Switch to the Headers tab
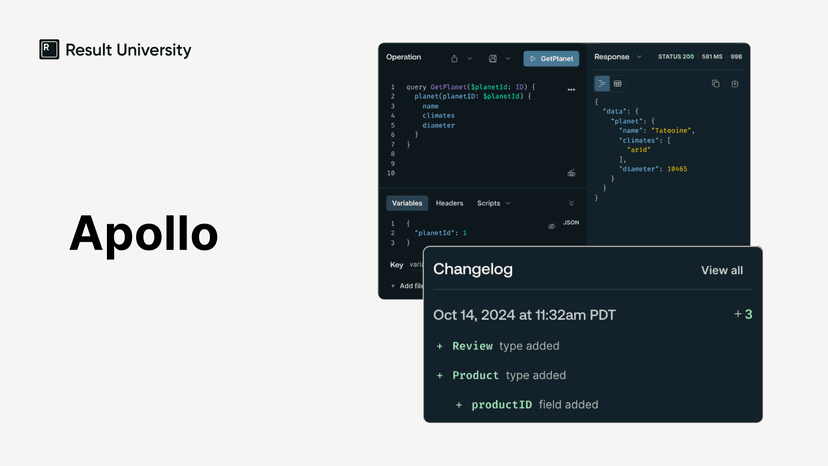The image size is (828, 466). tap(449, 203)
